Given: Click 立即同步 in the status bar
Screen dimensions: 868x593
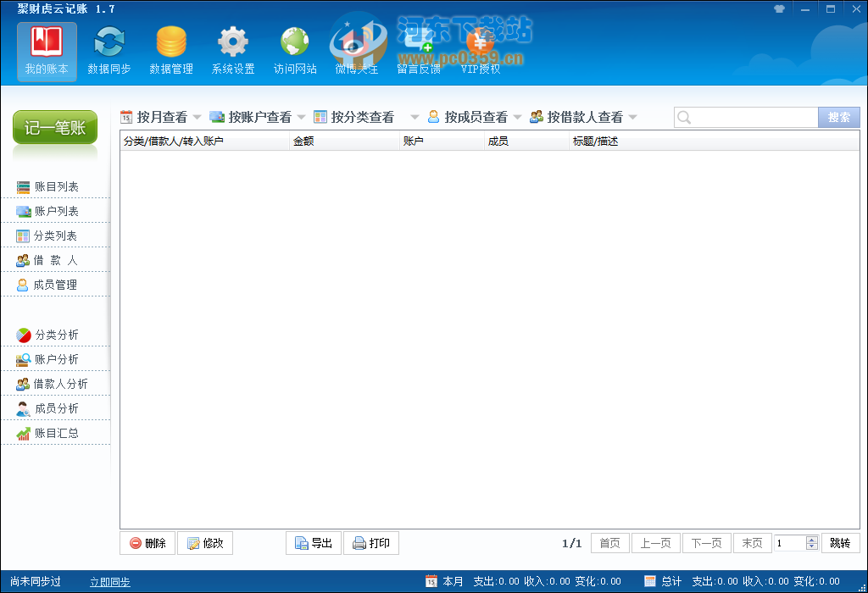Looking at the screenshot, I should click(110, 581).
